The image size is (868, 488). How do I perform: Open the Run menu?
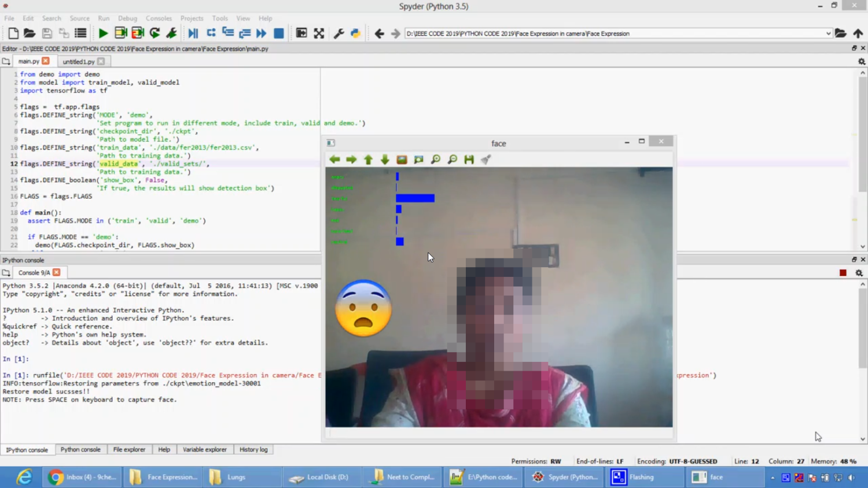(x=104, y=19)
